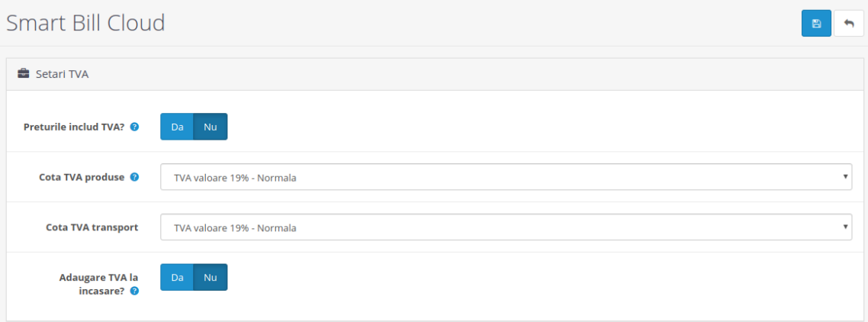Click the arrow of Cota TVA transport select

[x=845, y=227]
